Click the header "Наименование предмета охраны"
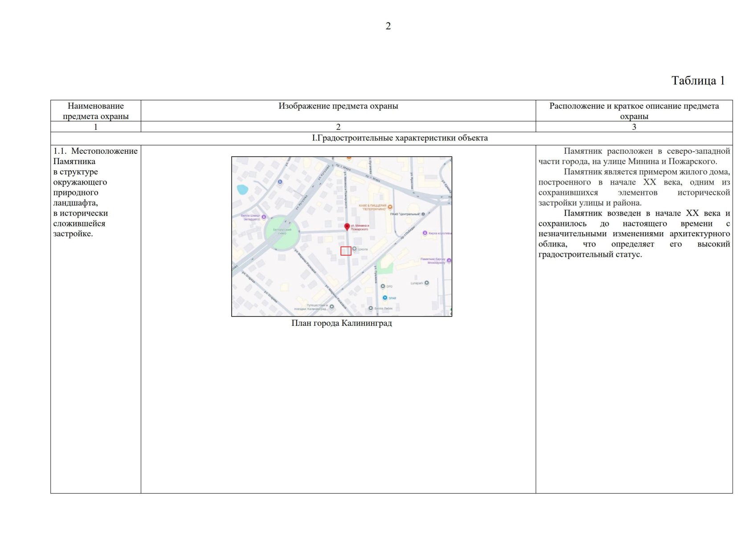 pyautogui.click(x=96, y=111)
